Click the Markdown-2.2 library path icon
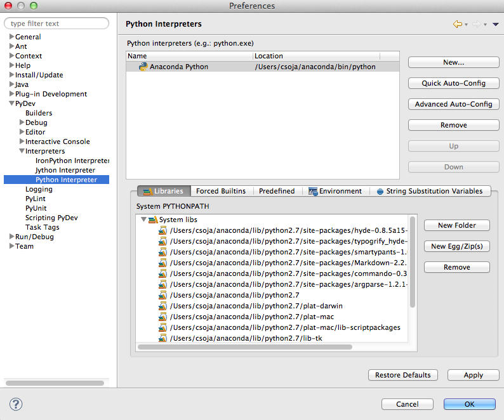Viewport: 504px width, 420px height. pos(163,263)
